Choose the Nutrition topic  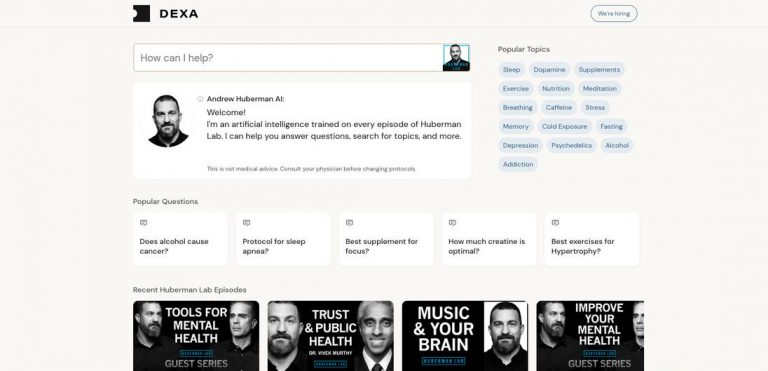point(555,89)
